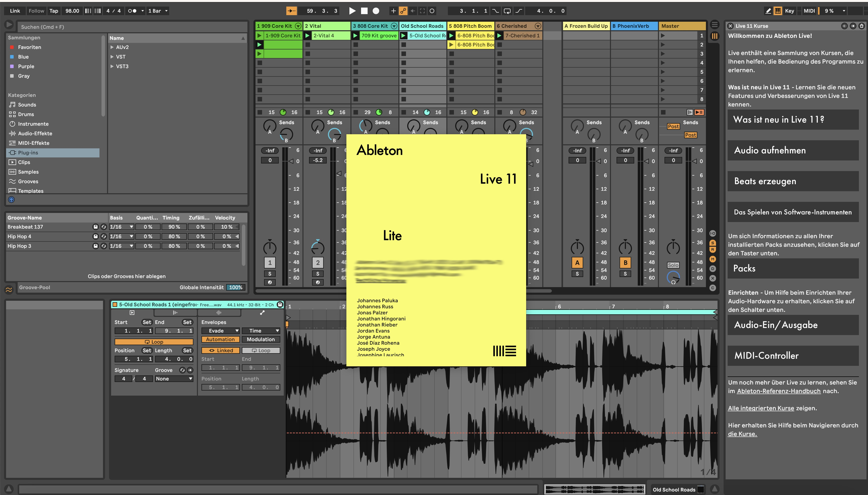Commit groove arrow button in Clip view
This screenshot has width=868, height=495.
(190, 370)
